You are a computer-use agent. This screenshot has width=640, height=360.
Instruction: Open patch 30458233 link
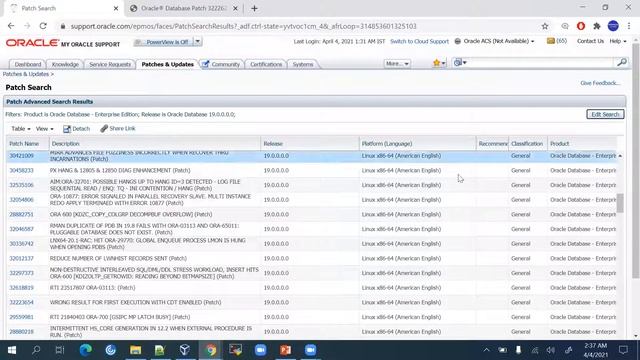point(21,171)
